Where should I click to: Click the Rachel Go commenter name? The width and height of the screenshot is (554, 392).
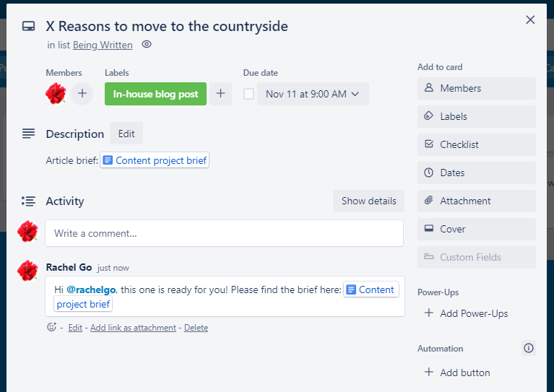click(x=69, y=267)
